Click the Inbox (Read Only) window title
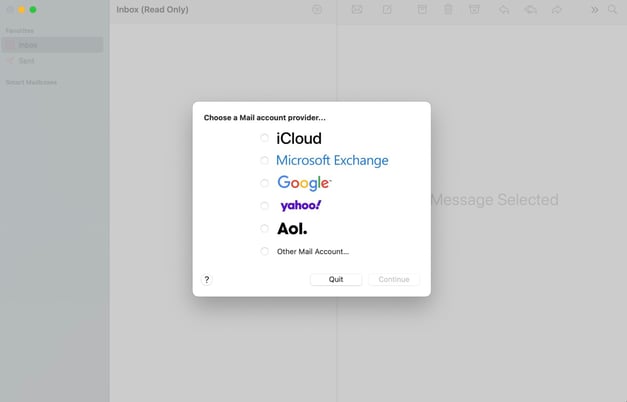The height and width of the screenshot is (402, 627). click(152, 10)
